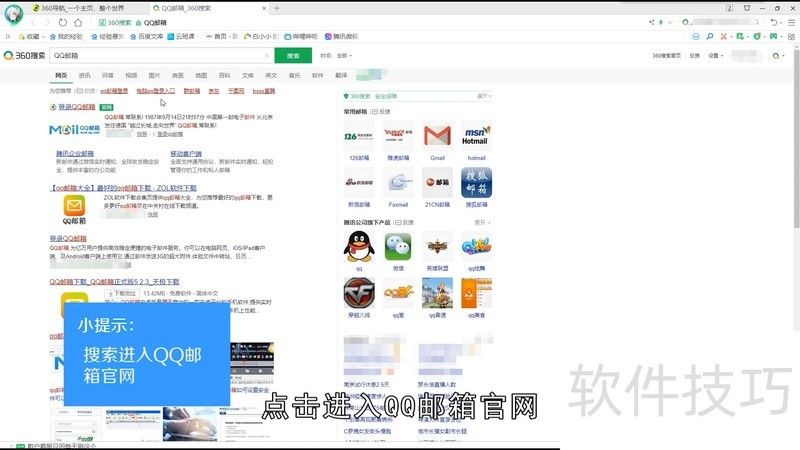Open dropdown next to lightning speed icon
Screen dimensions: 800x450
point(670,22)
